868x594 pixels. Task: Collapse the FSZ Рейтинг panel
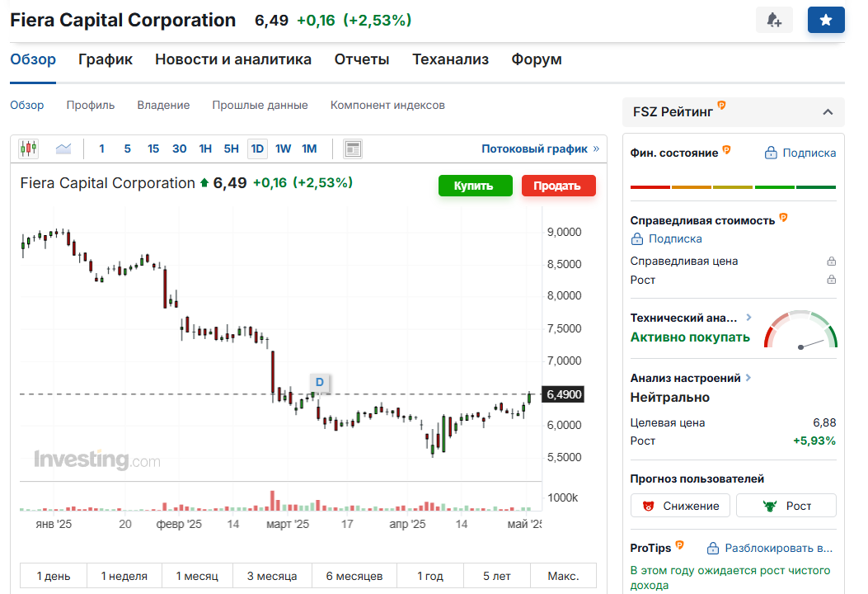coord(828,112)
